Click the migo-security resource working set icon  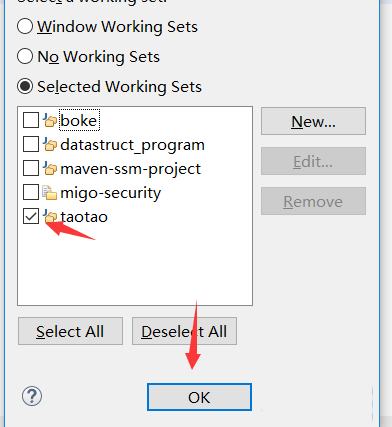49,192
